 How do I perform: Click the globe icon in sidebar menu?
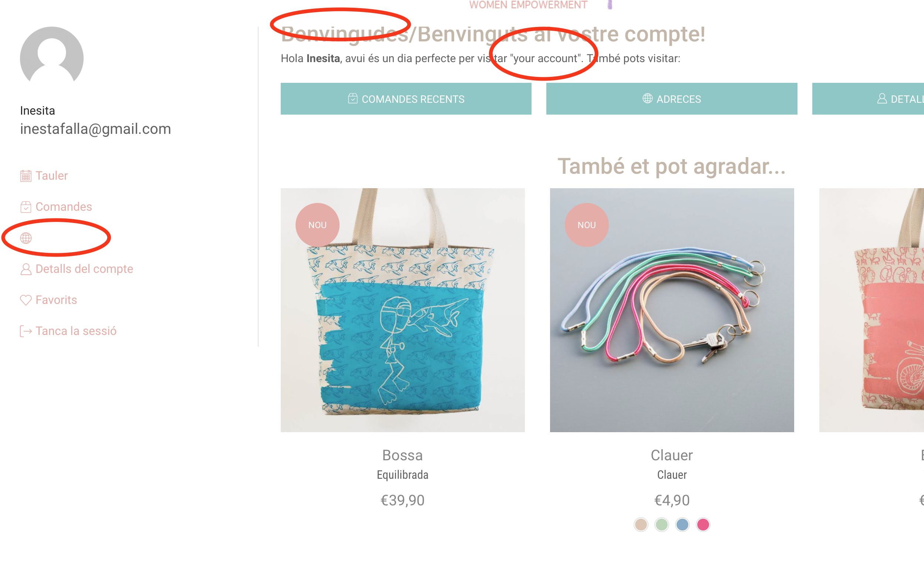26,238
